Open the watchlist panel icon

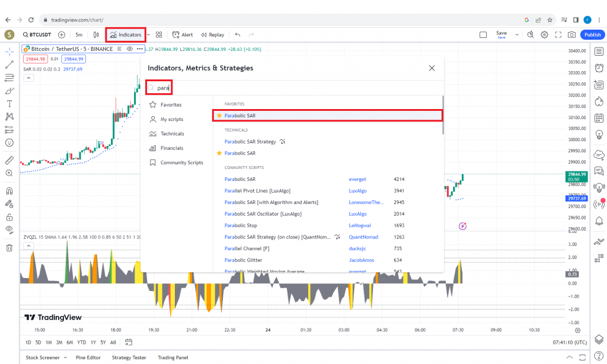click(x=599, y=52)
